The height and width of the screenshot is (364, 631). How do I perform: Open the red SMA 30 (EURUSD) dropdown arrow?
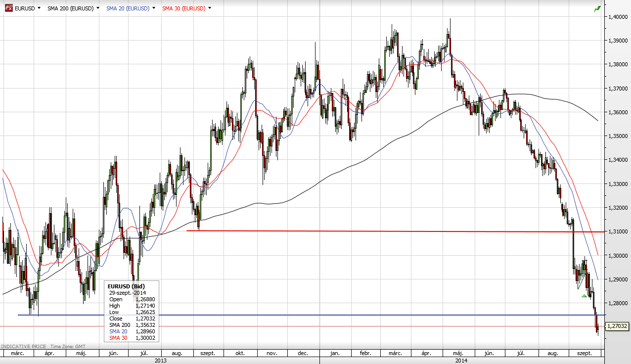click(210, 8)
